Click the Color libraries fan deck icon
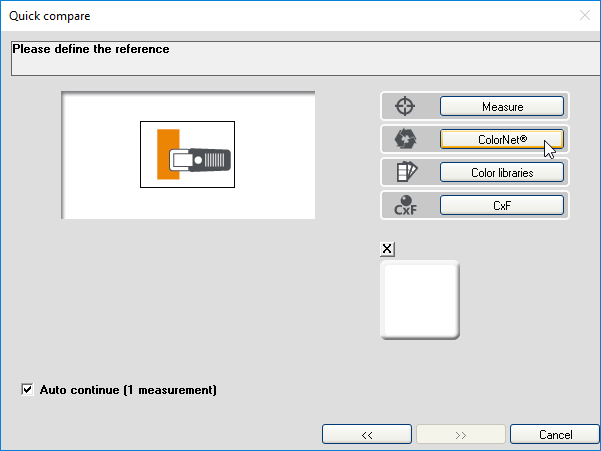 click(x=406, y=172)
